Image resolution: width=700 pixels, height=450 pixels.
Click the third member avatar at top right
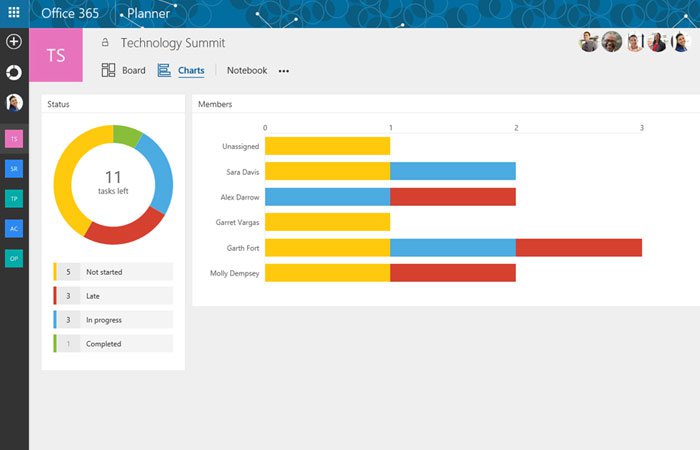coord(634,42)
